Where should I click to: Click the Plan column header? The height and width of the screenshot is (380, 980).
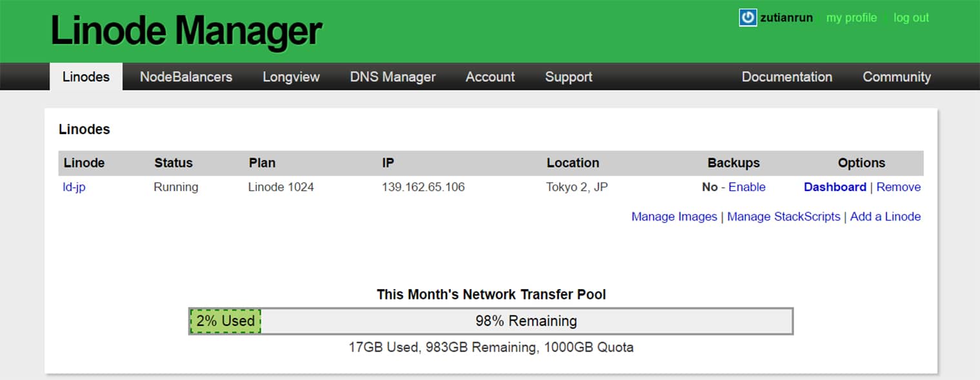click(262, 163)
